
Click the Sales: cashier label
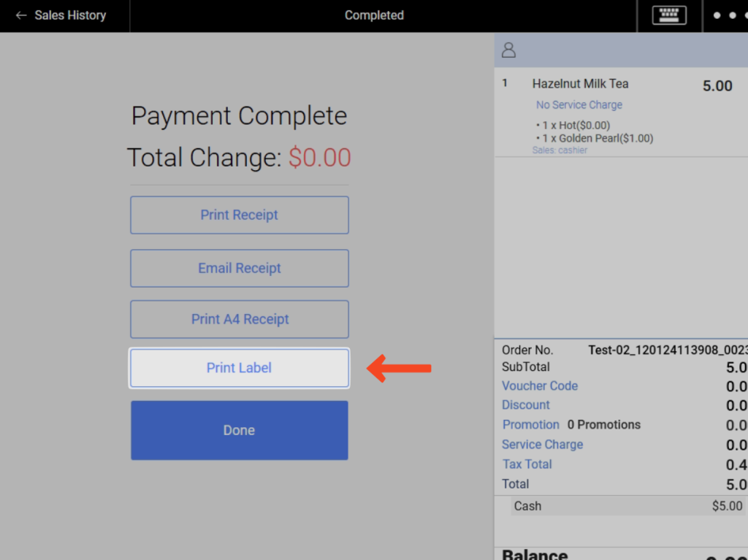tap(560, 150)
